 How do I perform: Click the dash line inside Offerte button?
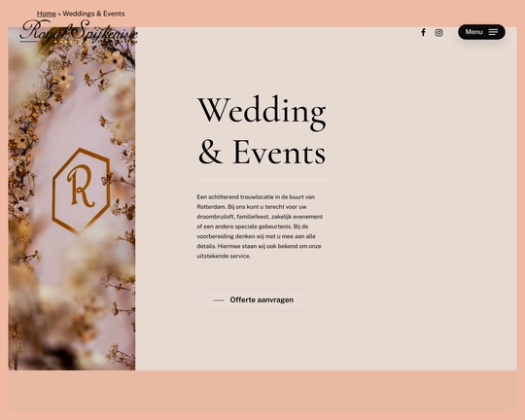tap(219, 300)
